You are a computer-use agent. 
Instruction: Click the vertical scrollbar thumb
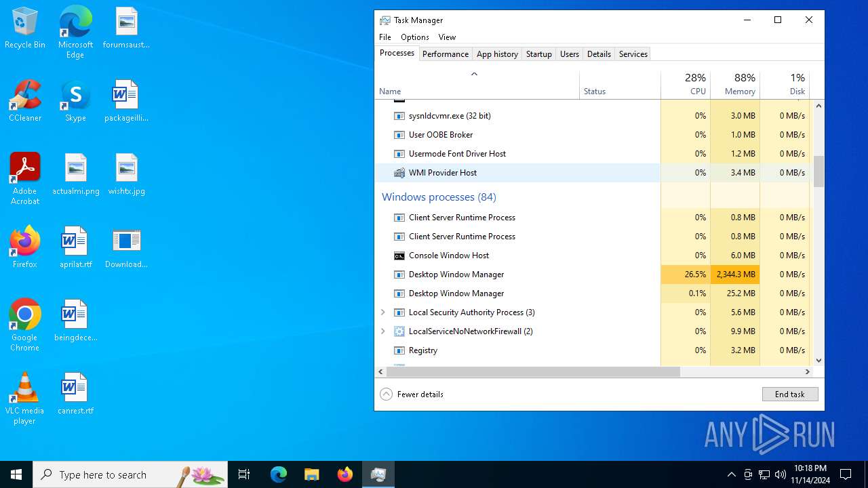[818, 171]
